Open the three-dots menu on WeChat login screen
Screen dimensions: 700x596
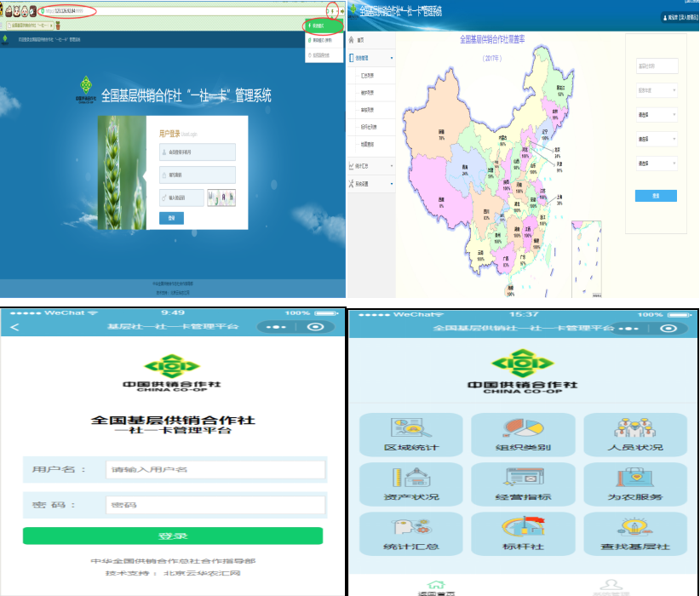coord(276,327)
